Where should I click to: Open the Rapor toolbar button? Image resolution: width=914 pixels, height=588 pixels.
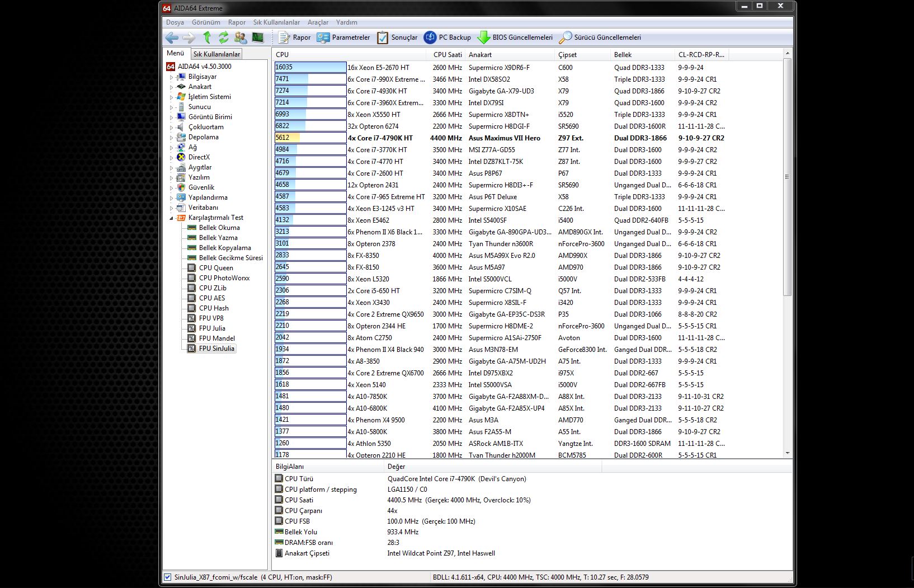(x=294, y=37)
